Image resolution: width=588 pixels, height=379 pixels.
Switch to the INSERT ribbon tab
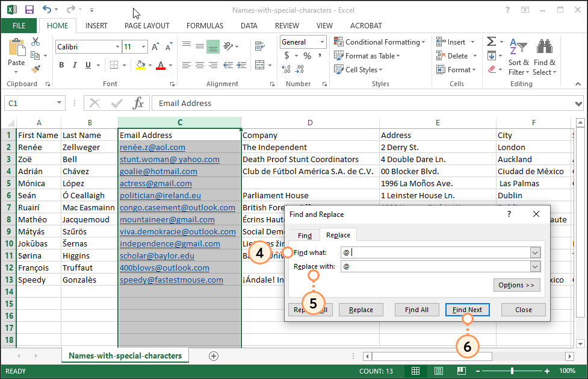pyautogui.click(x=96, y=25)
